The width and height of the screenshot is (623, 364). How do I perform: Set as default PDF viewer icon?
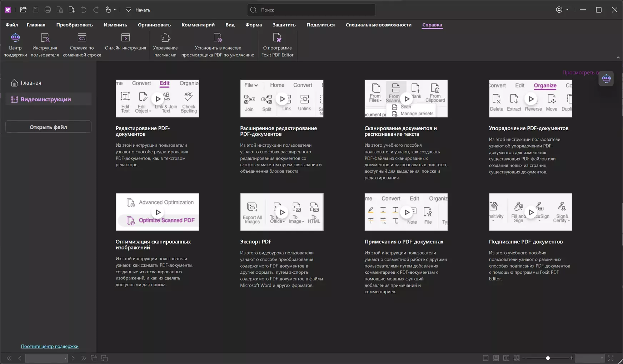tap(218, 38)
